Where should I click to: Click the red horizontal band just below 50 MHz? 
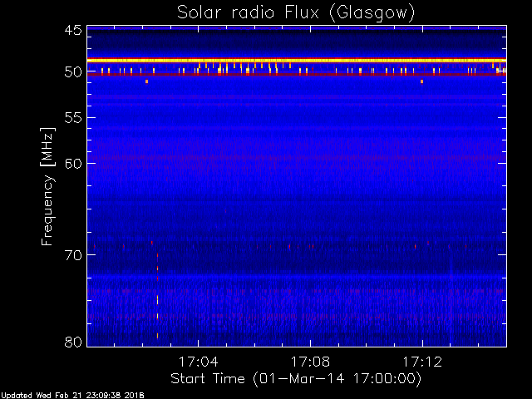(x=297, y=74)
